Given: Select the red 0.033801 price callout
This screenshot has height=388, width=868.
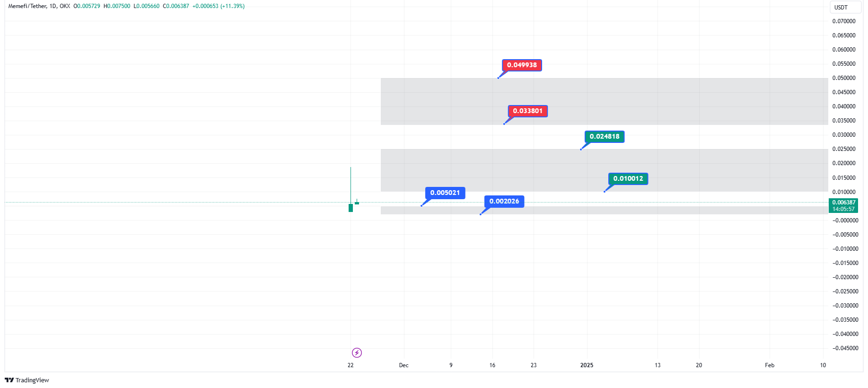Looking at the screenshot, I should coord(527,111).
